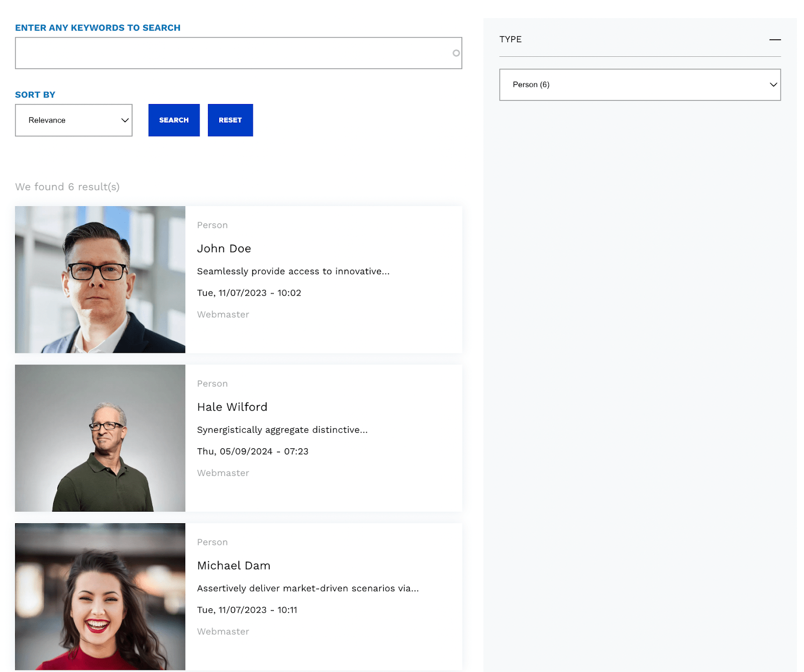Click the TYPE heading text
The height and width of the screenshot is (672, 804).
511,39
